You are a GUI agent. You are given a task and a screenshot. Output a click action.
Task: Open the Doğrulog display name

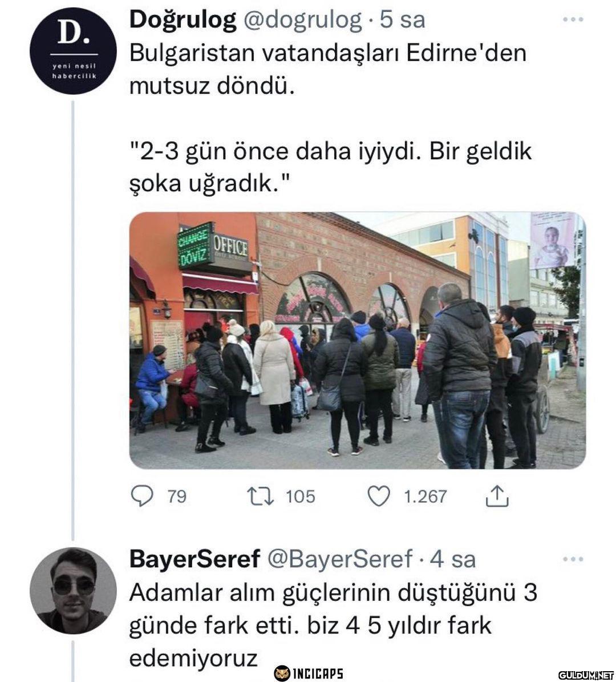(x=183, y=20)
